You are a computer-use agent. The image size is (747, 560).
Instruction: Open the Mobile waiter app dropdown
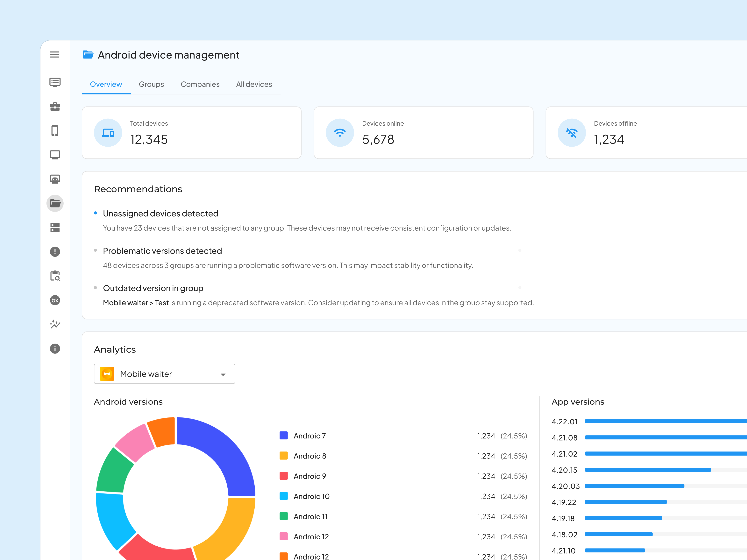(x=164, y=374)
